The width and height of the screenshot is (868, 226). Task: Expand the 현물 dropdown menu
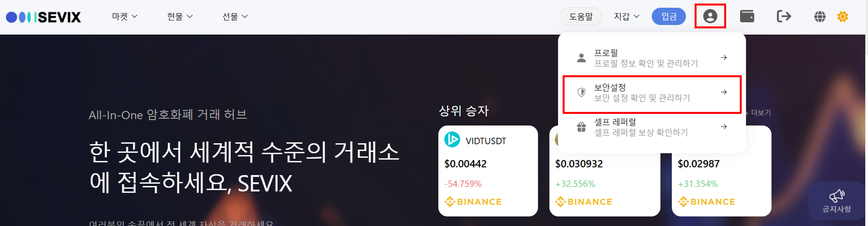(180, 17)
